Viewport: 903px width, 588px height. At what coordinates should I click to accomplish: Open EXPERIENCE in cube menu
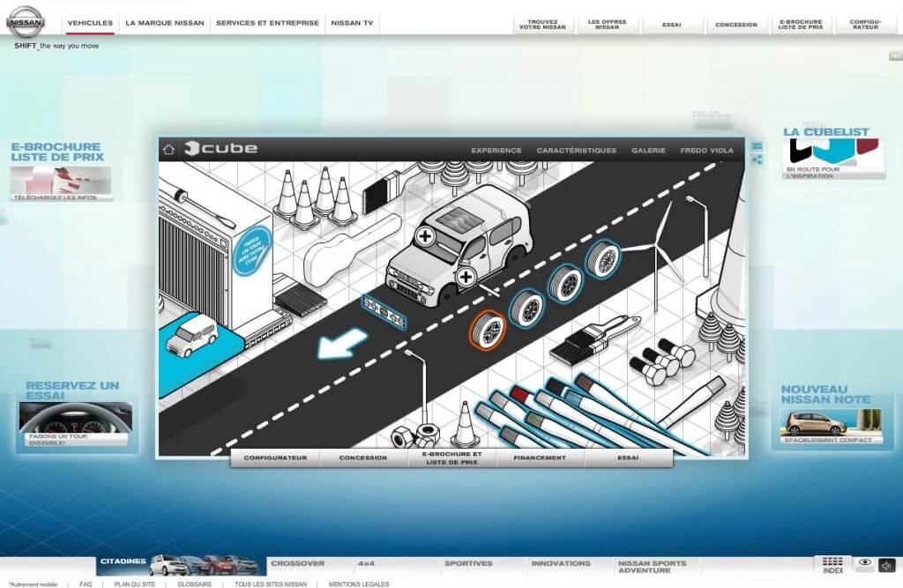point(496,151)
